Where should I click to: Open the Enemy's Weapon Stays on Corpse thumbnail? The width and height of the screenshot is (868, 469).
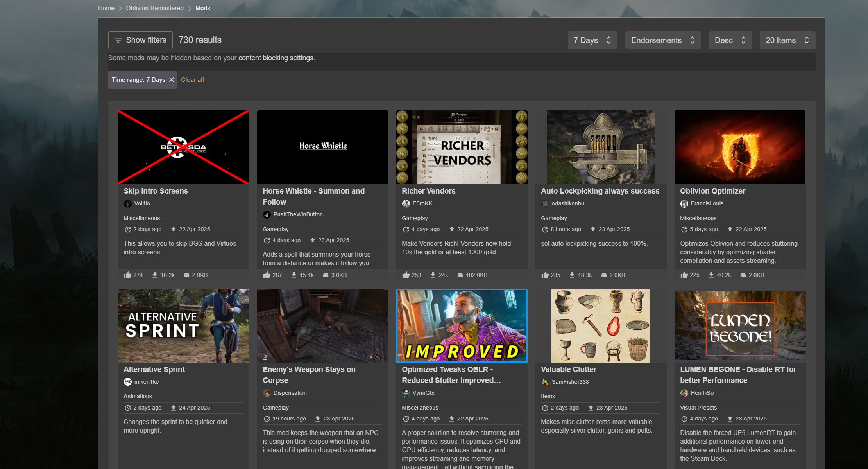coord(323,325)
